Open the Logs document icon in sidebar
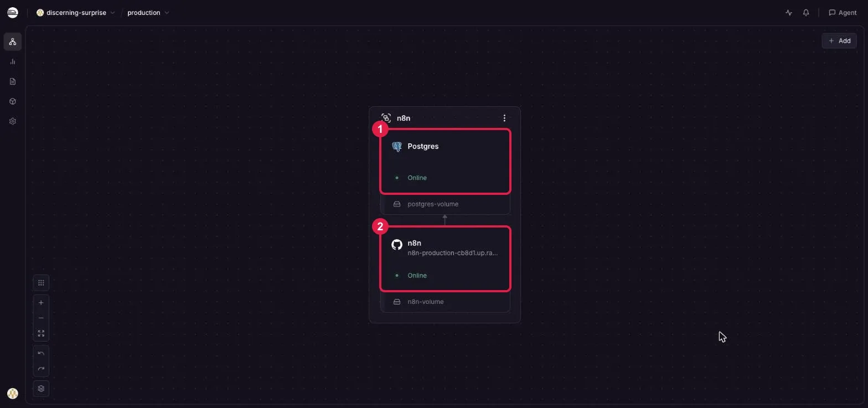The image size is (868, 408). [13, 82]
